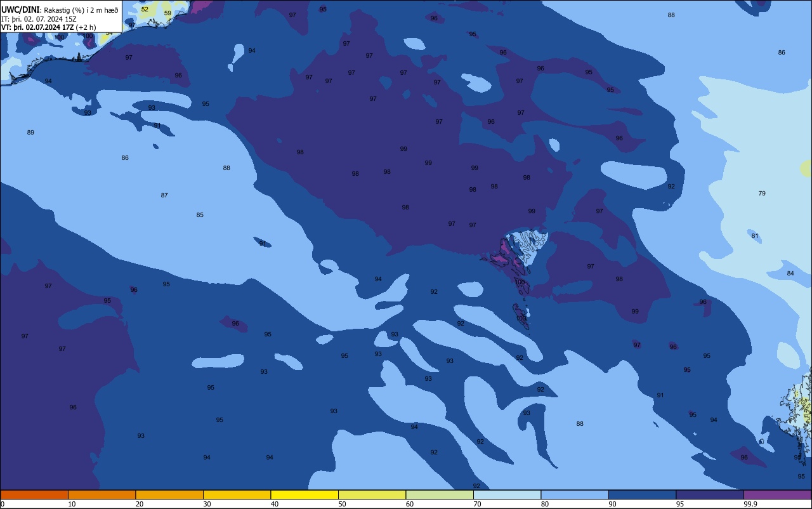Click the '60' label under the color scale
This screenshot has height=509, width=812.
(410, 504)
